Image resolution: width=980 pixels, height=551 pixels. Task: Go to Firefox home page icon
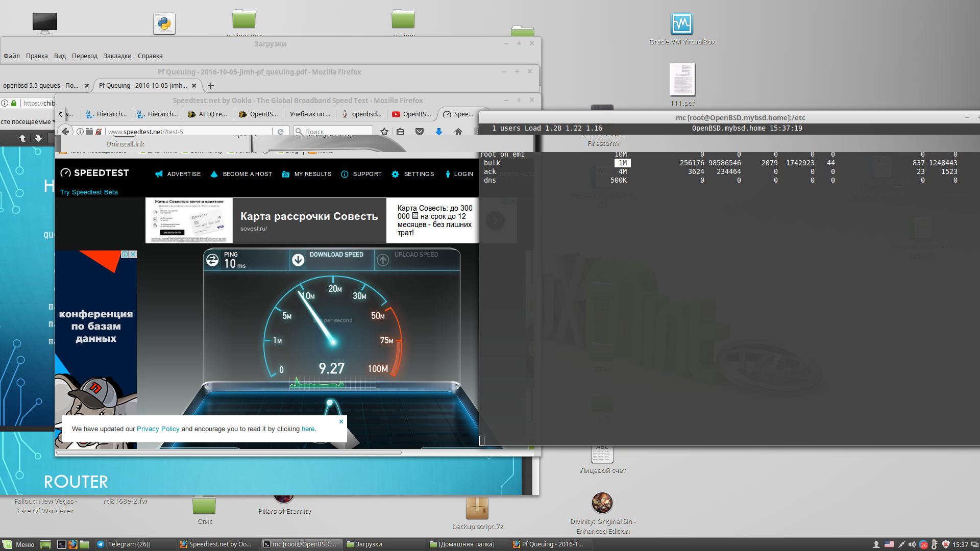coord(458,132)
